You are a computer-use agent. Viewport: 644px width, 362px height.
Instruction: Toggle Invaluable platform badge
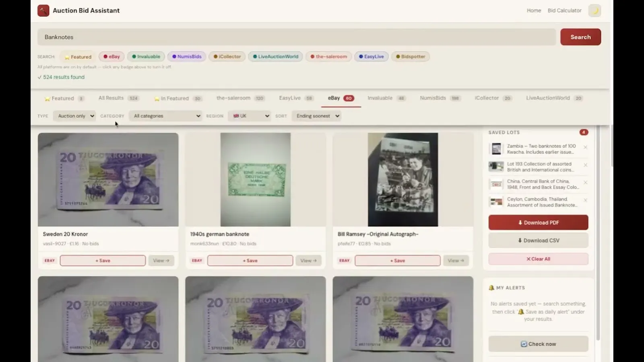tap(146, 57)
